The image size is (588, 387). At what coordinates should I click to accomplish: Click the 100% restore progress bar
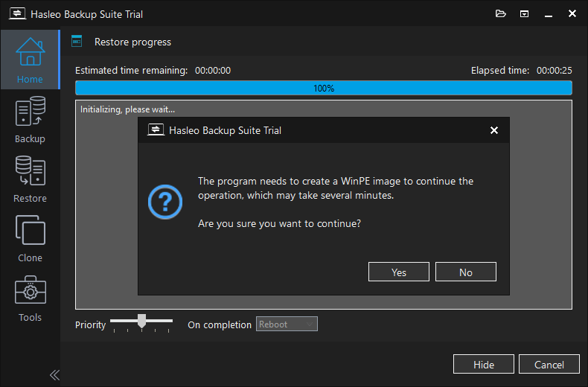(324, 88)
